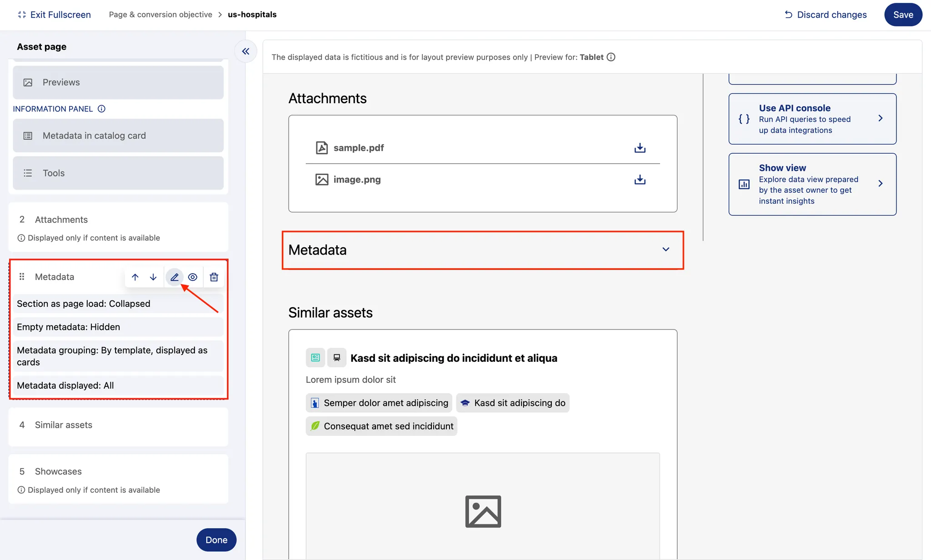Open Page & conversion objective breadcrumb

tap(160, 15)
